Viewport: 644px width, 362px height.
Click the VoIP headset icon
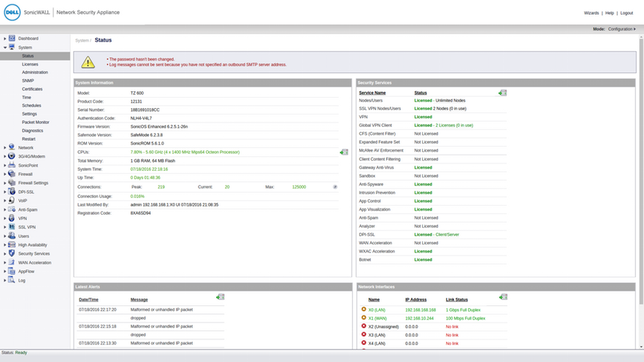point(12,200)
